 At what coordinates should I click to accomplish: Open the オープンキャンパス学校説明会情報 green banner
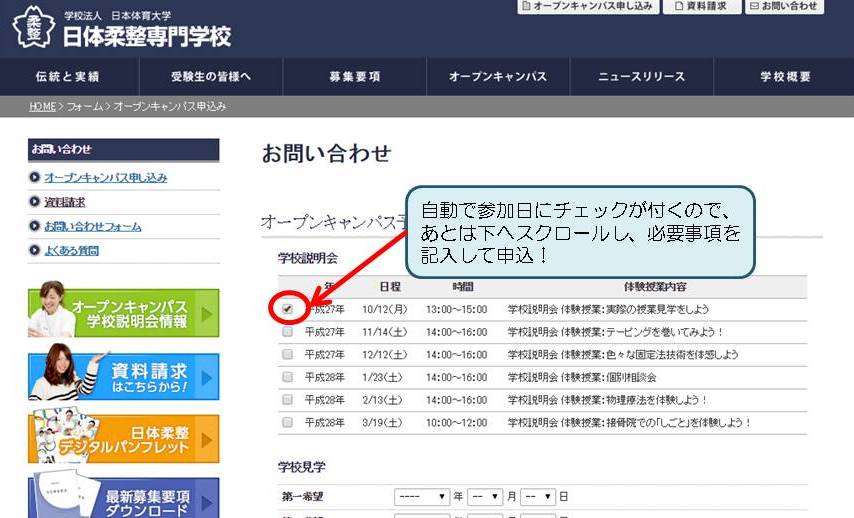click(123, 313)
